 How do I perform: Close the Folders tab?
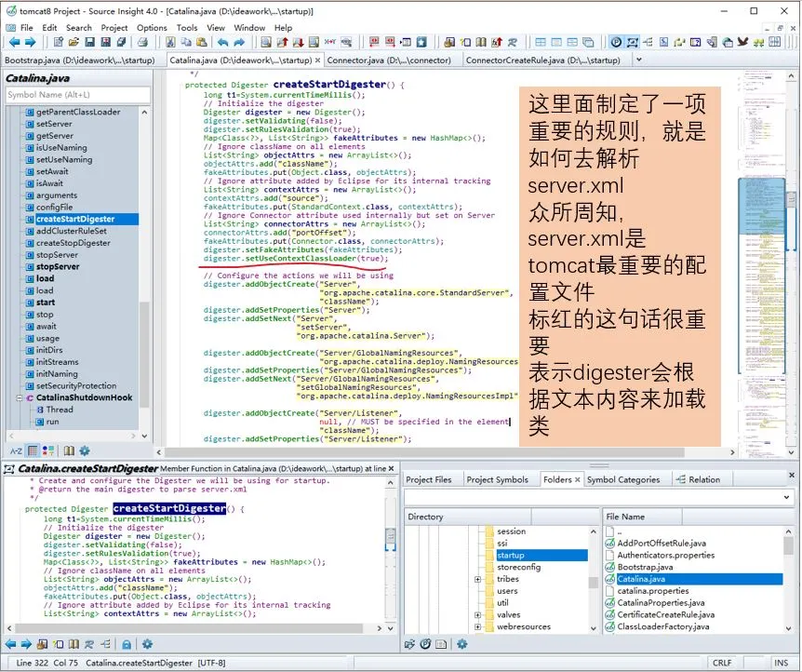tap(578, 479)
